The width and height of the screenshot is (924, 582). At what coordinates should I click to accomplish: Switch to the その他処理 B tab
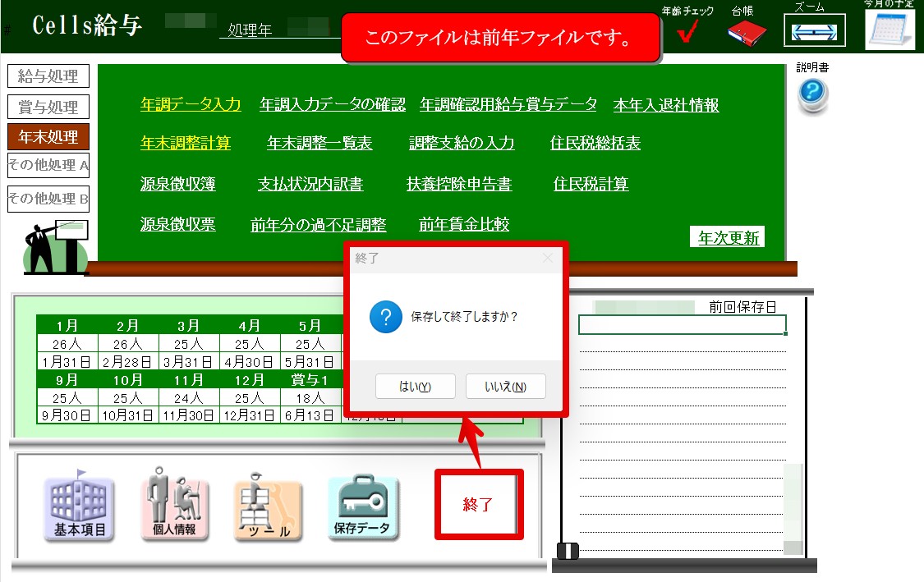tap(48, 199)
